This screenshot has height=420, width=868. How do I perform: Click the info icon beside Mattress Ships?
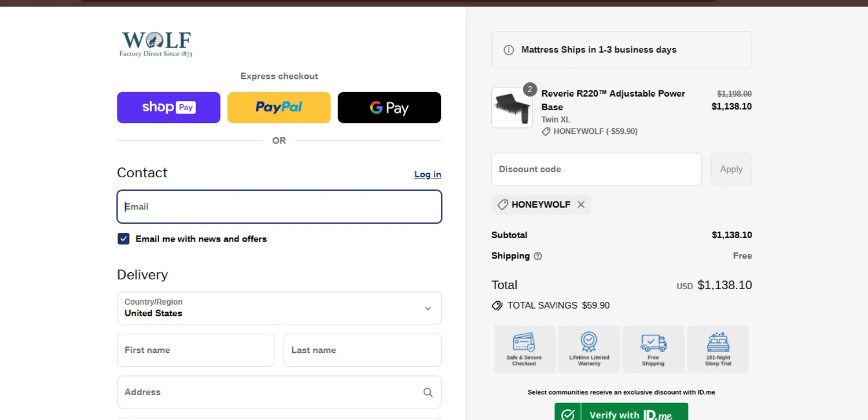coord(509,50)
